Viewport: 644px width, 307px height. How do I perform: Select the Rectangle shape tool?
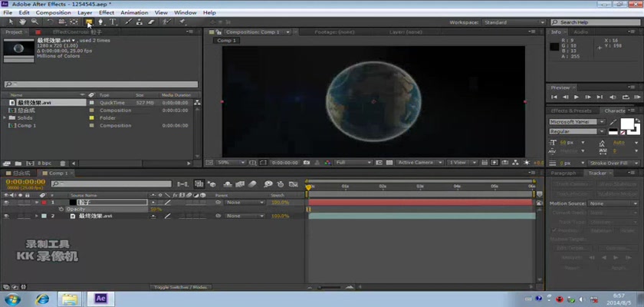point(89,22)
